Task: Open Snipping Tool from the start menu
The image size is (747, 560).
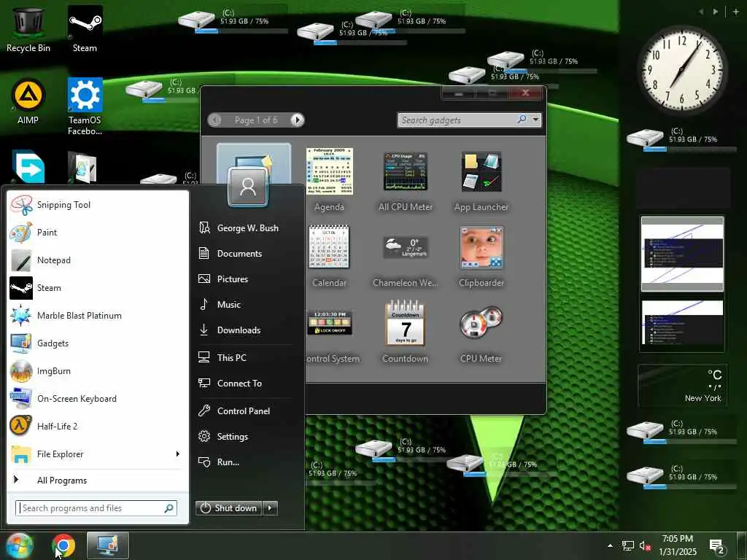Action: [x=98, y=205]
